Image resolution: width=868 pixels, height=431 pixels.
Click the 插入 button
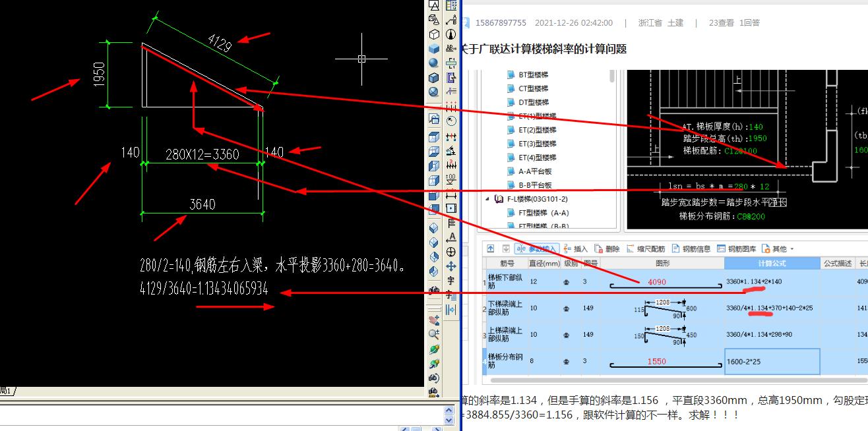[x=575, y=248]
